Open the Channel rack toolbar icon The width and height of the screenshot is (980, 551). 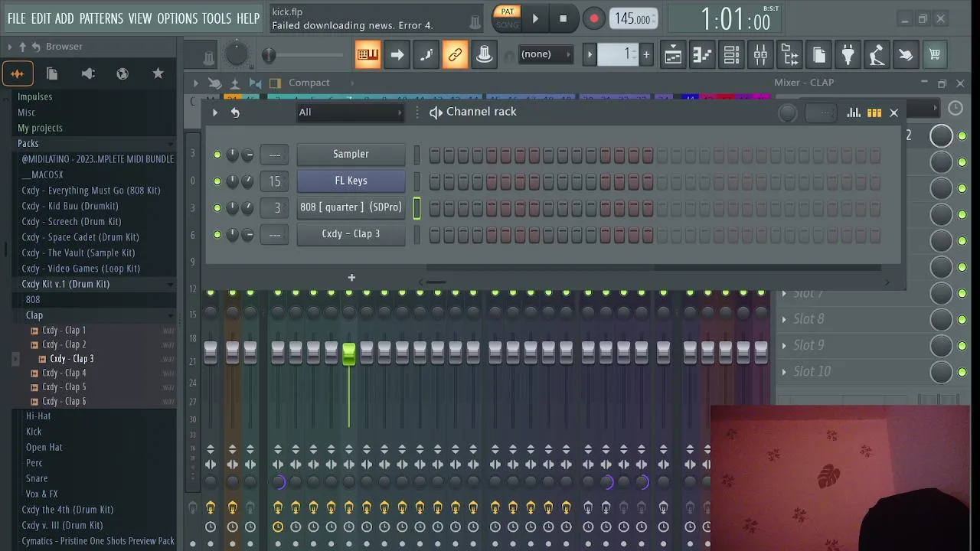click(x=731, y=54)
